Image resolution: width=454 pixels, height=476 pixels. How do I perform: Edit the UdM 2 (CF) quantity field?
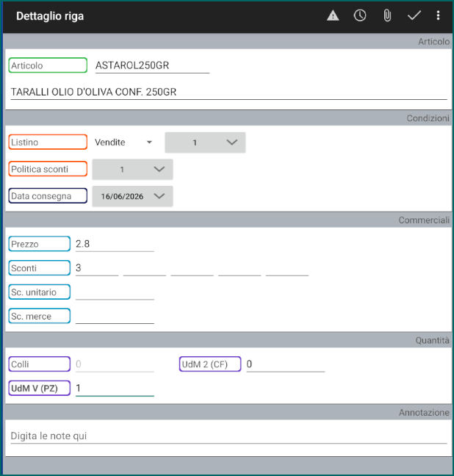coord(286,364)
